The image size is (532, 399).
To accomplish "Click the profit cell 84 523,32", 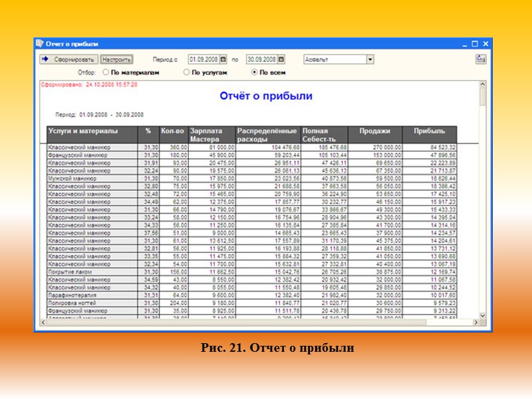I will [430, 147].
